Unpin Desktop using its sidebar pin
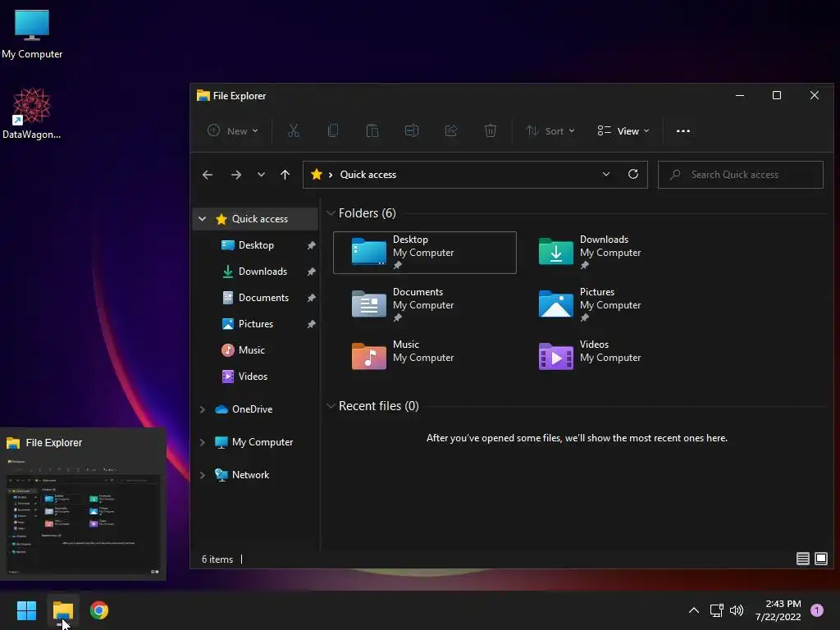The image size is (840, 630). 311,245
